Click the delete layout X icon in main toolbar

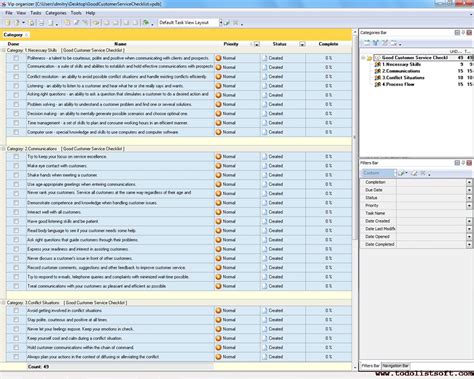pos(236,23)
